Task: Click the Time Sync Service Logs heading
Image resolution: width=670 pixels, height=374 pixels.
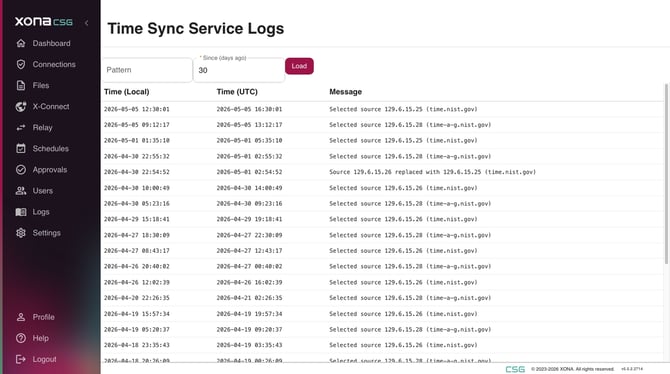Action: click(x=196, y=29)
